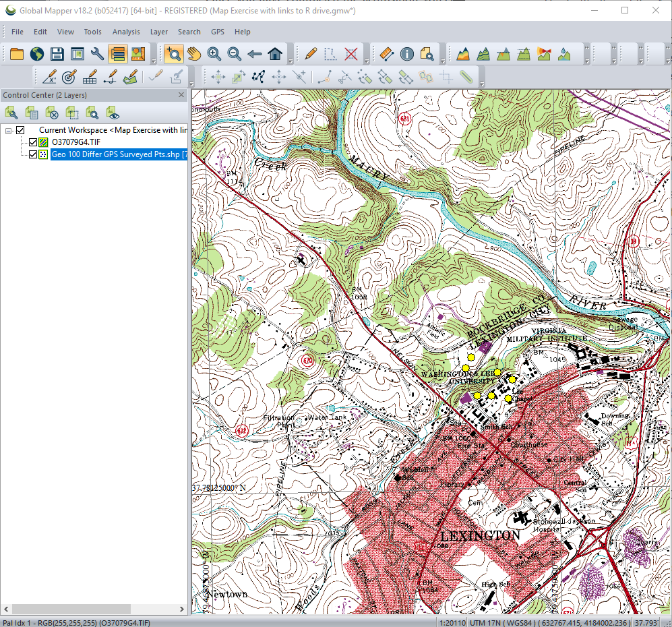Toggle the Control Center layers icon
Image resolution: width=672 pixels, height=627 pixels.
(117, 54)
